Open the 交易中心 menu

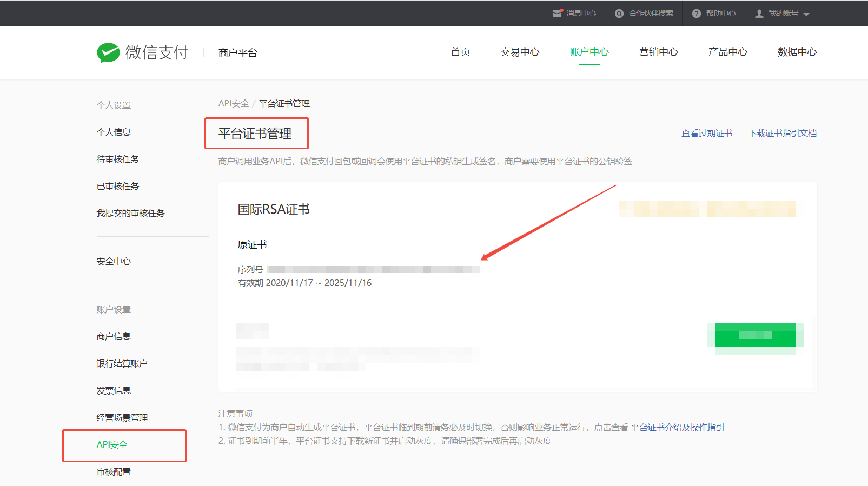[x=520, y=52]
